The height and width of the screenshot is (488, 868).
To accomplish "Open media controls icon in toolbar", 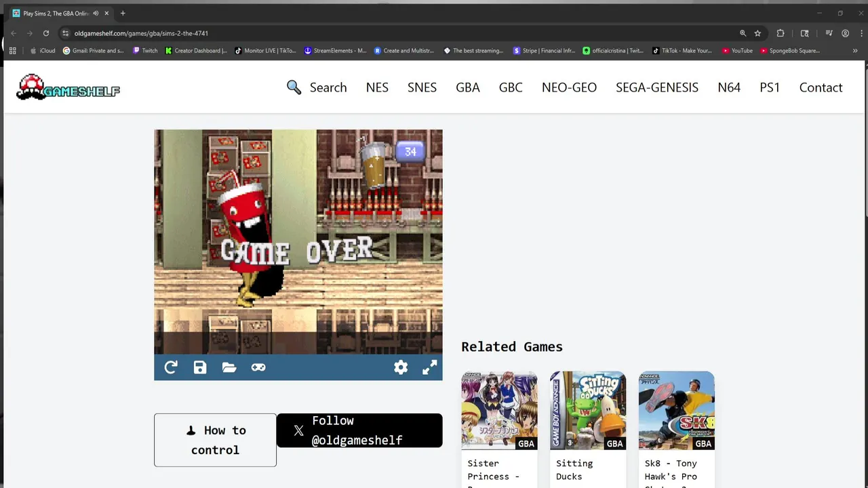I will (829, 33).
